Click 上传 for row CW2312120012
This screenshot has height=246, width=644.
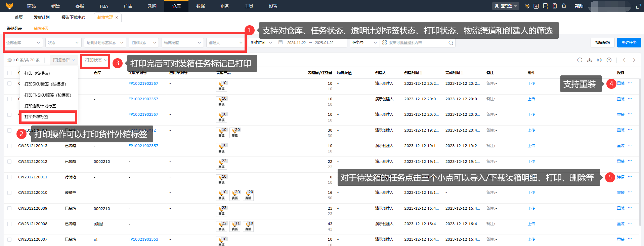[x=531, y=162]
